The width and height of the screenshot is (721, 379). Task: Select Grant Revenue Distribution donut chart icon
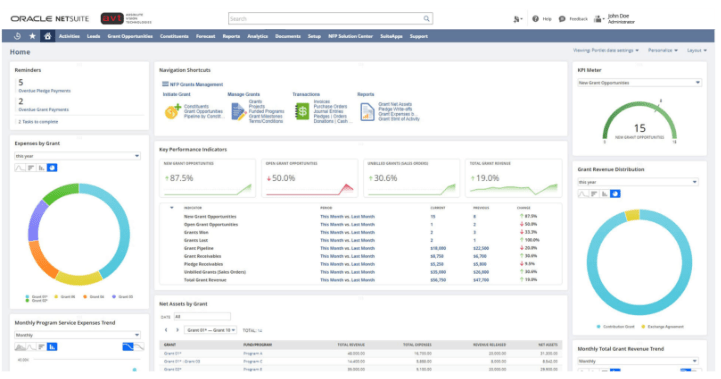coord(615,194)
